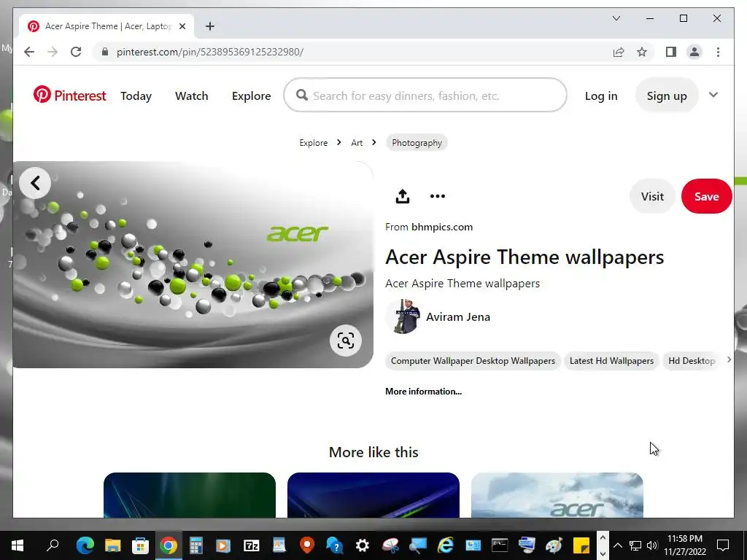This screenshot has height=560, width=747.
Task: Go to the Art breadcrumb link
Action: [x=357, y=143]
